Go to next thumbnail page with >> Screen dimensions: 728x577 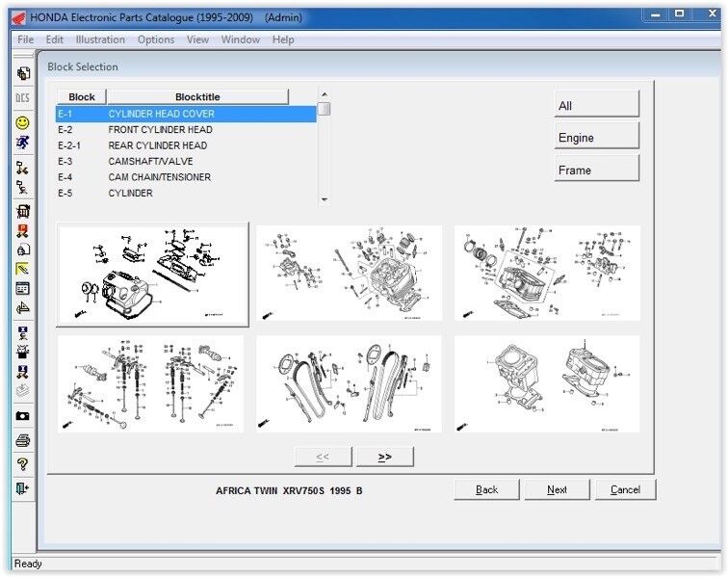[x=385, y=457]
